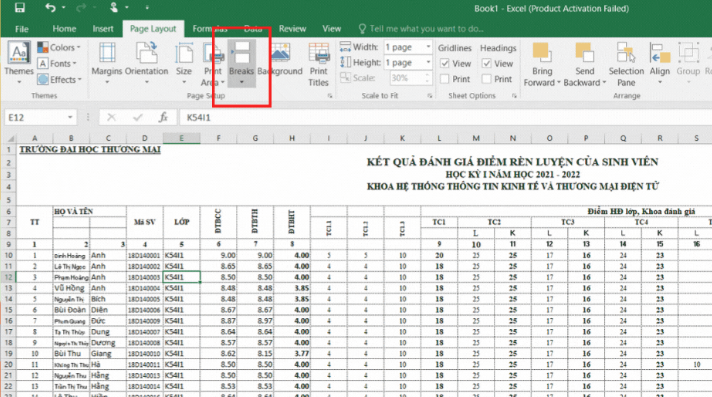Open Page Setup dialog launcher
Image resolution: width=712 pixels, height=397 pixels.
[x=330, y=96]
